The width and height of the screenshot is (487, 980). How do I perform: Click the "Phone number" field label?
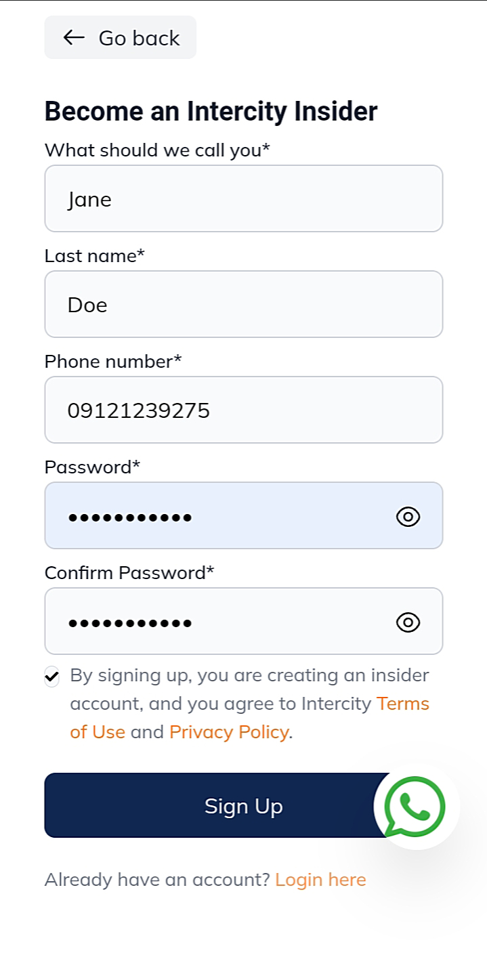point(113,361)
